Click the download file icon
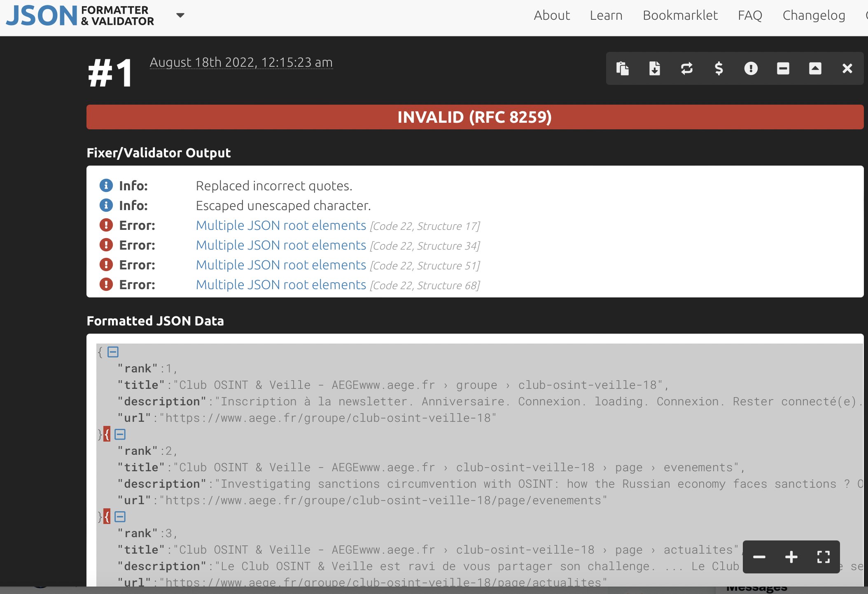 (654, 68)
